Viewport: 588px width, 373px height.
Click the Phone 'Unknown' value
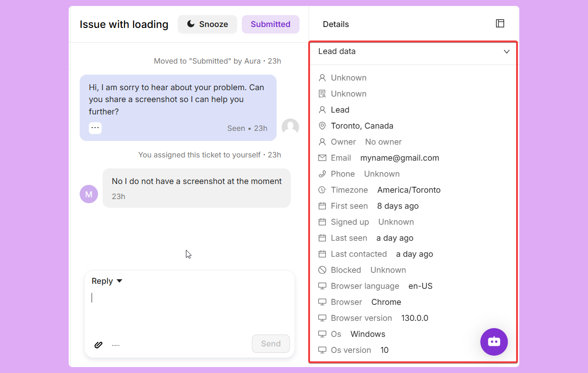tap(382, 174)
